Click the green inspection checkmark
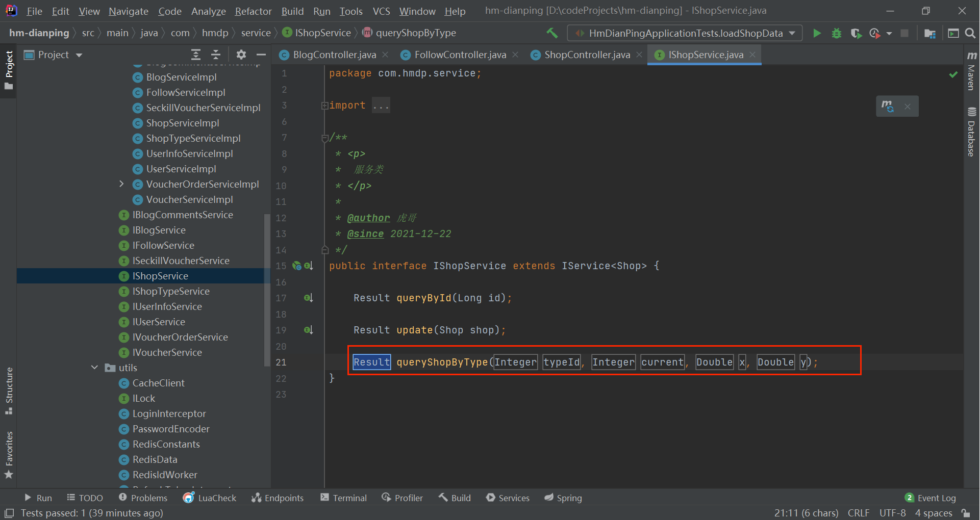 953,74
